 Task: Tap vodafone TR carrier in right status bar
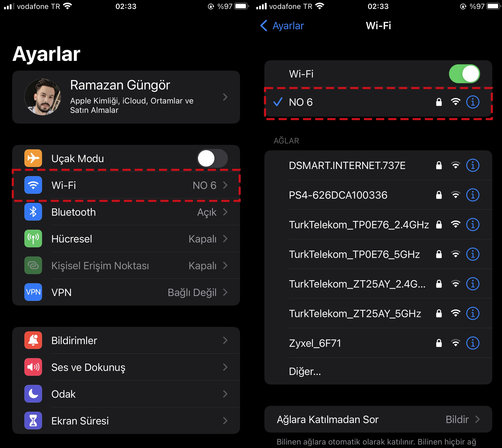pos(290,6)
